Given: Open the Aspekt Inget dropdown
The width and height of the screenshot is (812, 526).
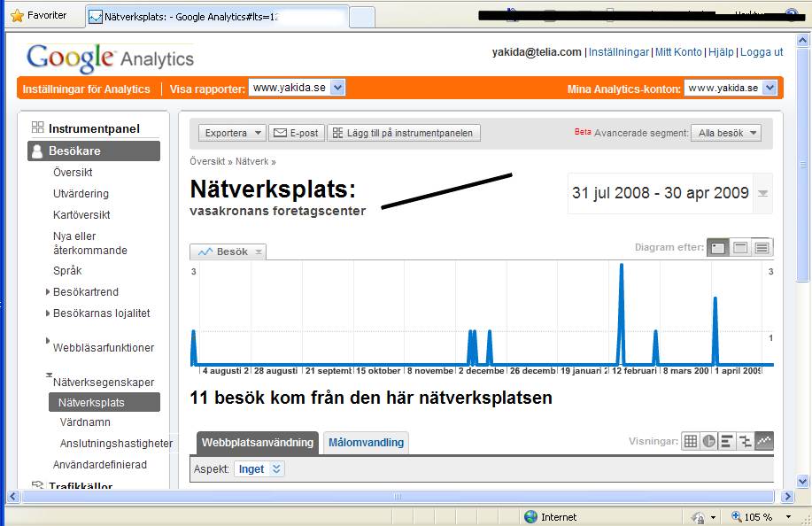Looking at the screenshot, I should tap(259, 469).
